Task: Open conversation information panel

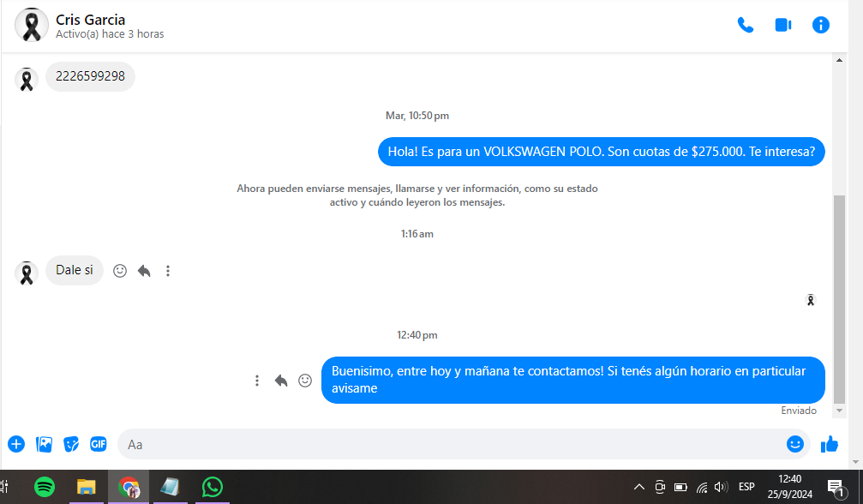Action: 821,26
